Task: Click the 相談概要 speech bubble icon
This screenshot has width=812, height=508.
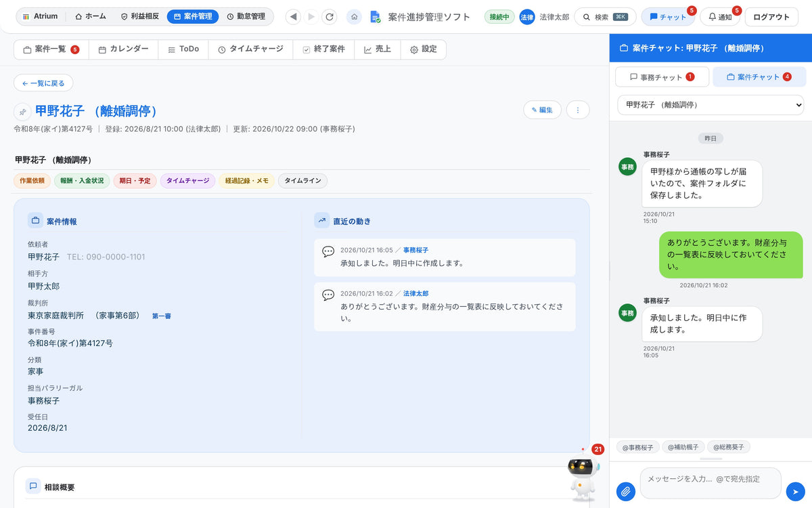Action: [x=33, y=486]
